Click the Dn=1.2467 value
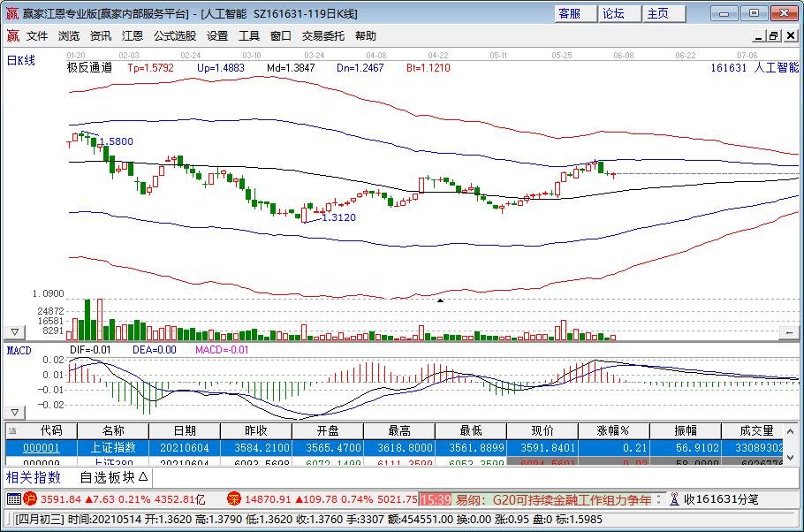804x532 pixels. tap(360, 68)
